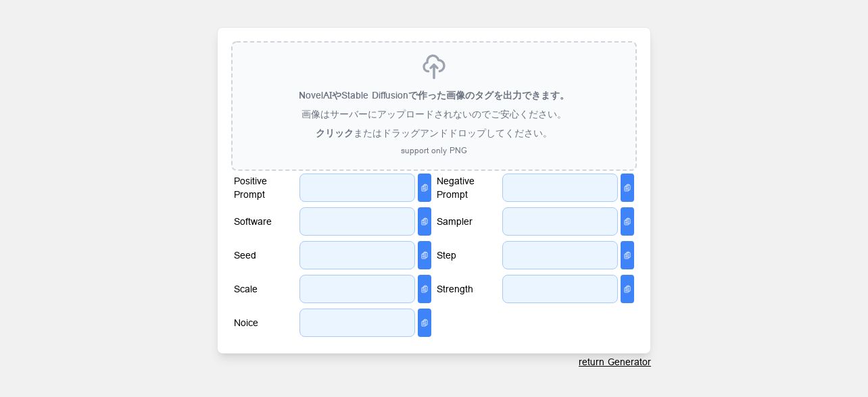Click the Sampler label

pyautogui.click(x=454, y=221)
